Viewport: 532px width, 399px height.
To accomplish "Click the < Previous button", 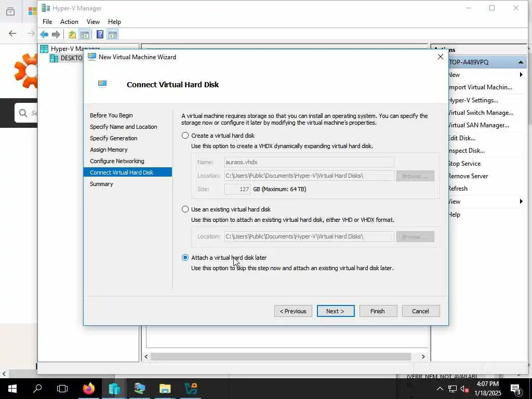I will pyautogui.click(x=293, y=311).
